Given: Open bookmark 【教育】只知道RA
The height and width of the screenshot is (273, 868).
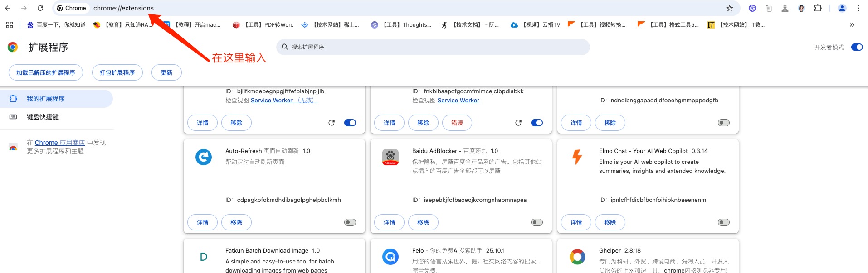Looking at the screenshot, I should 122,25.
